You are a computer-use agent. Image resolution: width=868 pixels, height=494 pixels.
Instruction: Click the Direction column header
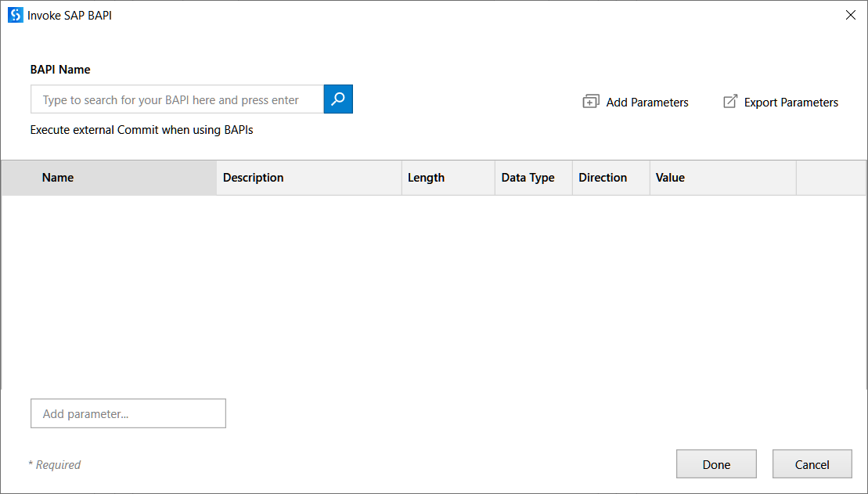(x=611, y=178)
